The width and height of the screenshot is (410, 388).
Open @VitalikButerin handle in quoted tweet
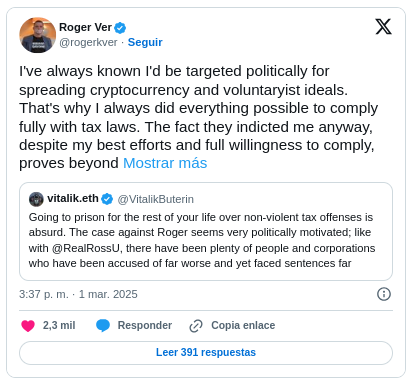click(155, 199)
